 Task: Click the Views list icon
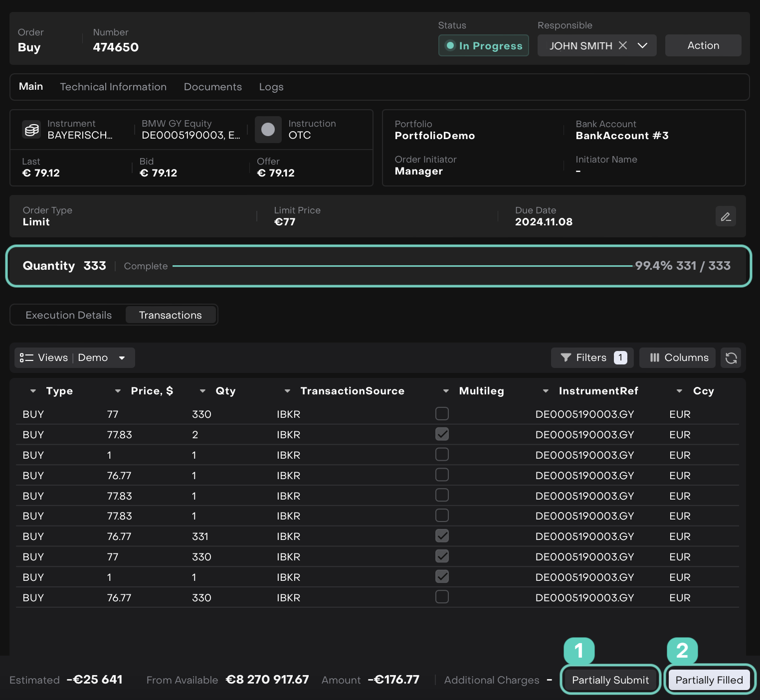point(26,358)
